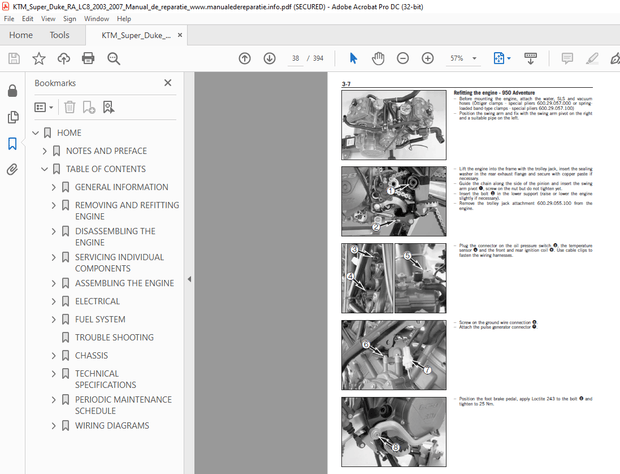620x474 pixels.
Task: Click the fit page display icon
Action: (499, 58)
